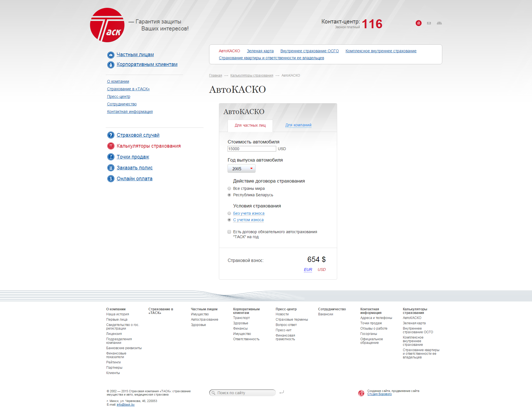Click Главная breadcrumb link

tap(216, 75)
